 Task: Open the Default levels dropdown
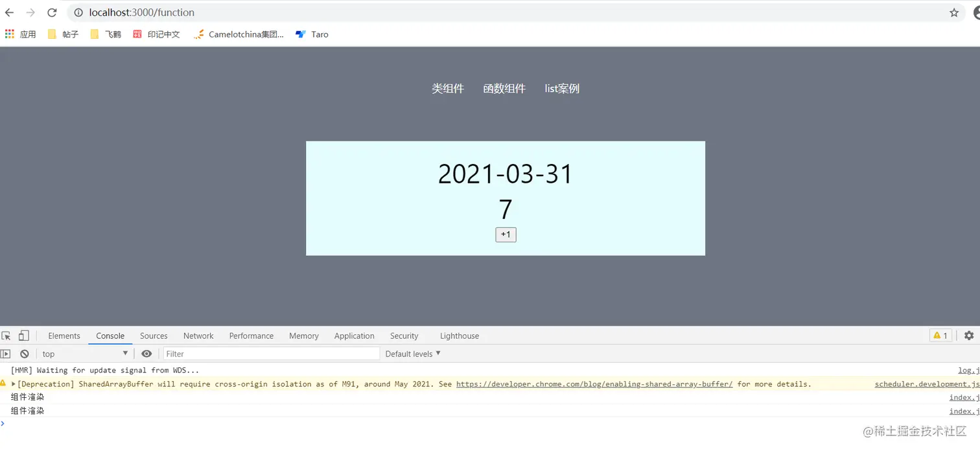[412, 354]
